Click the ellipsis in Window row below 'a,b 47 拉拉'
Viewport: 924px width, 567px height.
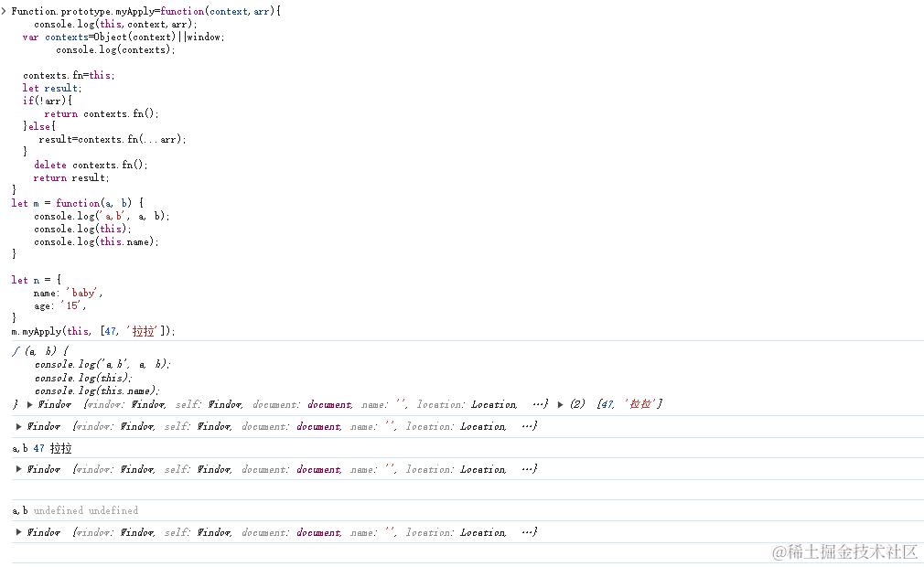(528, 469)
